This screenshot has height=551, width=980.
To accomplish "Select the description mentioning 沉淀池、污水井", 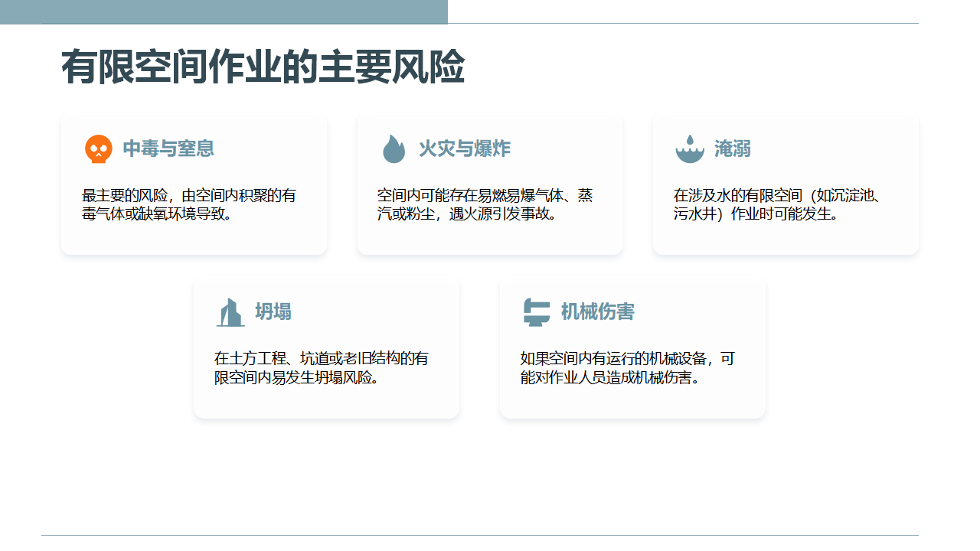I will point(776,204).
